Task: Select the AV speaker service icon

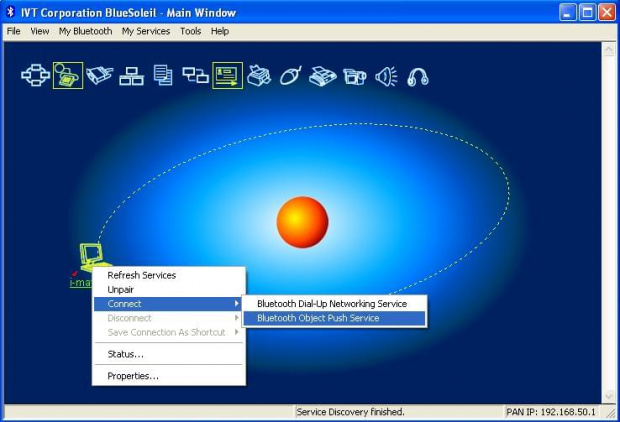Action: click(386, 76)
